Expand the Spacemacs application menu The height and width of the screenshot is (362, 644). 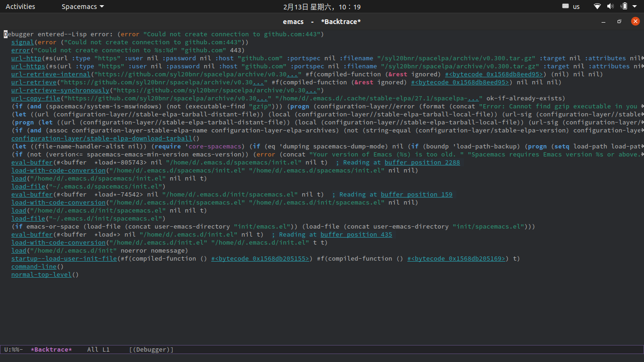point(83,7)
